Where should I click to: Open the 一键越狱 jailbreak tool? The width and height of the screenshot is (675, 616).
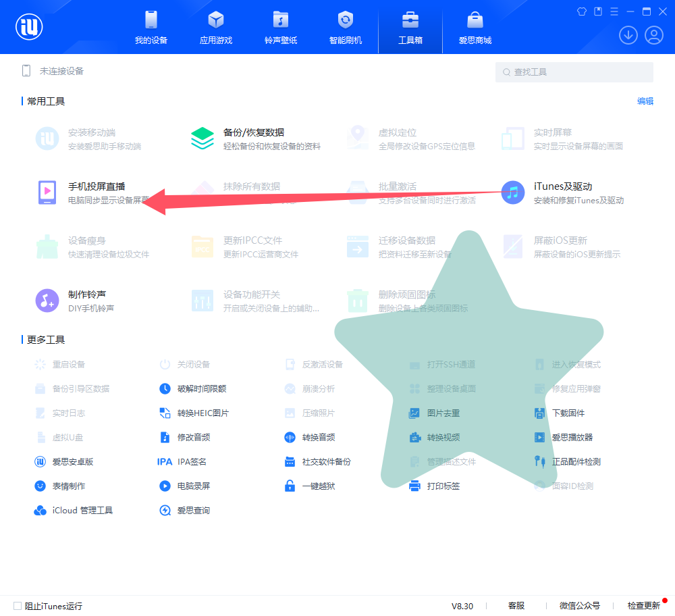tap(310, 486)
